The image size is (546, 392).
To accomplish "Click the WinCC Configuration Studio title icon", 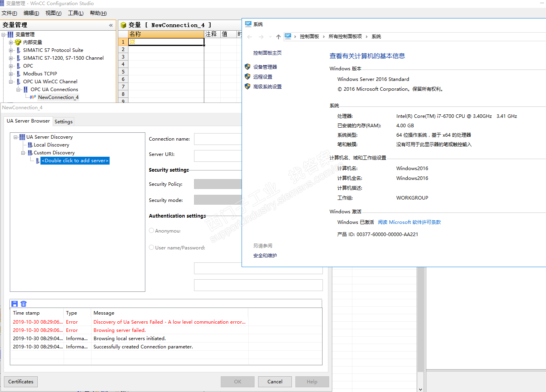I will pos(2,3).
